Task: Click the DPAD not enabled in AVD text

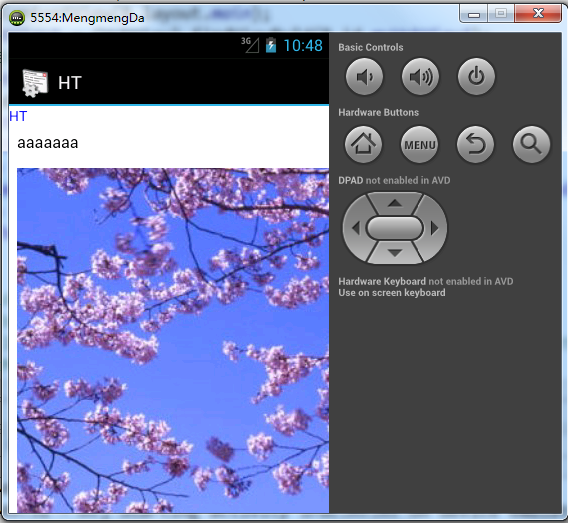Action: point(394,180)
